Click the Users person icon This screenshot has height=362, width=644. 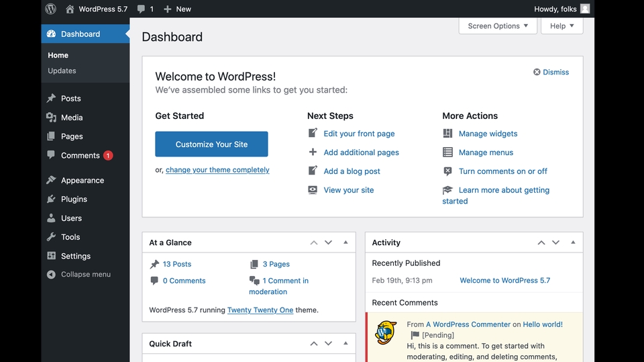(51, 218)
